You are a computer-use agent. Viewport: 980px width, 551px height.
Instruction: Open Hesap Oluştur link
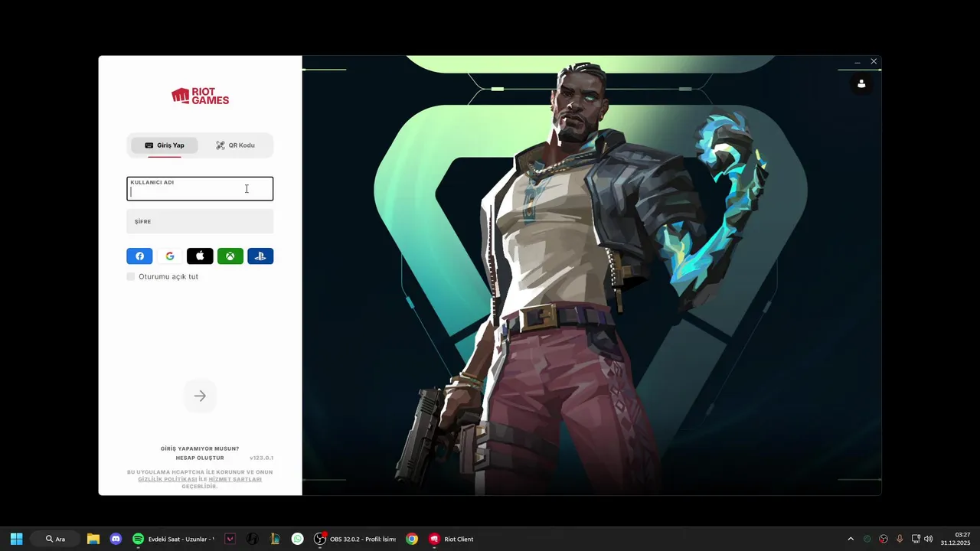point(200,458)
